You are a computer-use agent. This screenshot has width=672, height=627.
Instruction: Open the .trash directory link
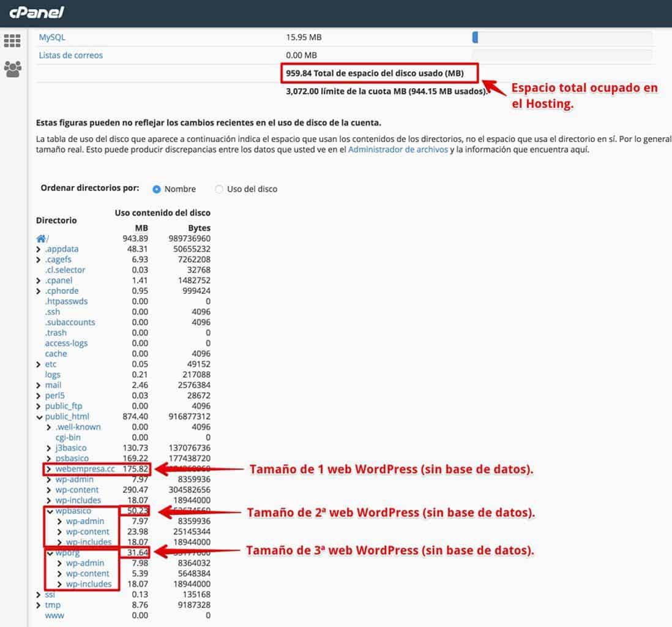pos(56,333)
